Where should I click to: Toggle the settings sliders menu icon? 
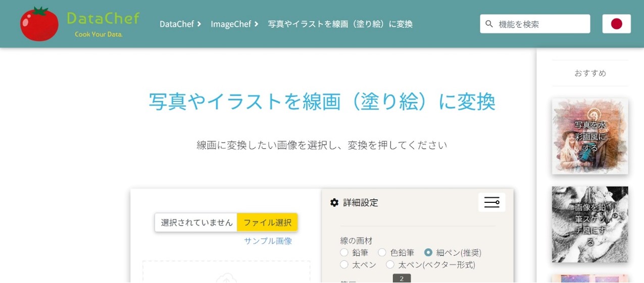point(491,202)
